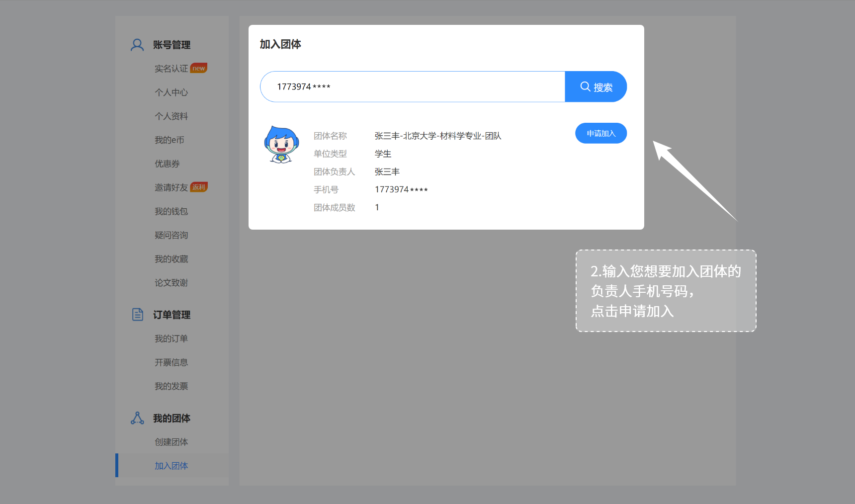855x504 pixels.
Task: Click the 'new' badge next to 实名认证
Action: tap(198, 68)
